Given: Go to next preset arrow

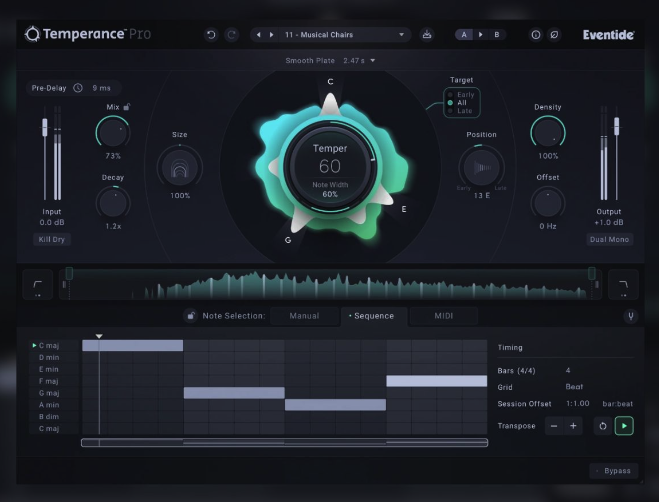Looking at the screenshot, I should pyautogui.click(x=272, y=35).
